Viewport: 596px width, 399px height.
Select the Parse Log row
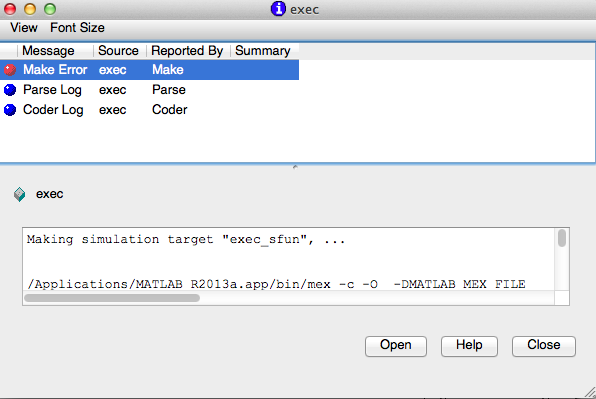click(149, 90)
